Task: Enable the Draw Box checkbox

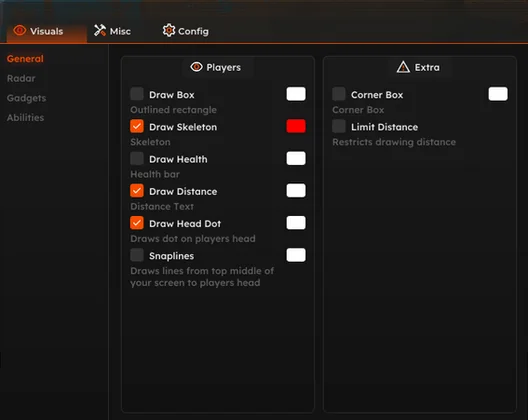Action: pos(137,94)
